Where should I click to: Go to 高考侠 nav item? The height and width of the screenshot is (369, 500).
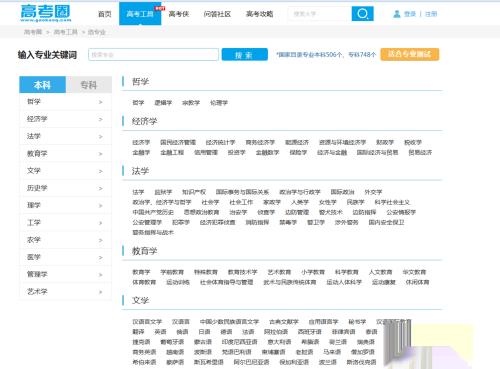coord(179,14)
